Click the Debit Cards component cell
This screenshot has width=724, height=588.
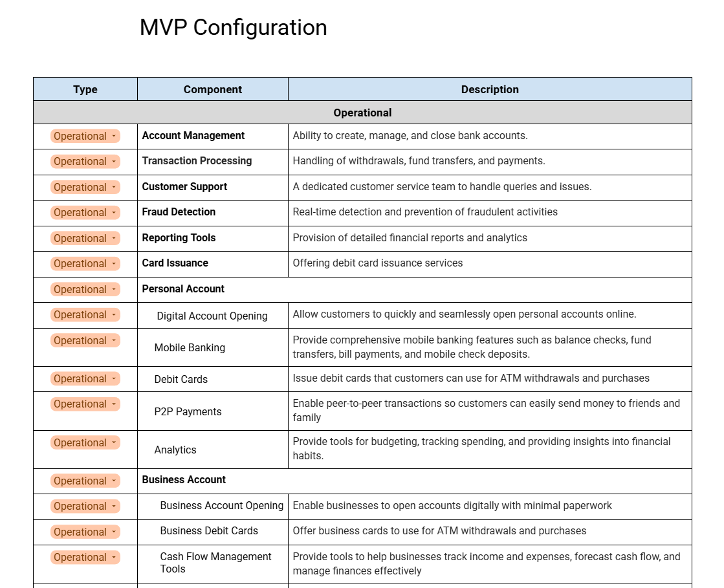[x=181, y=379]
